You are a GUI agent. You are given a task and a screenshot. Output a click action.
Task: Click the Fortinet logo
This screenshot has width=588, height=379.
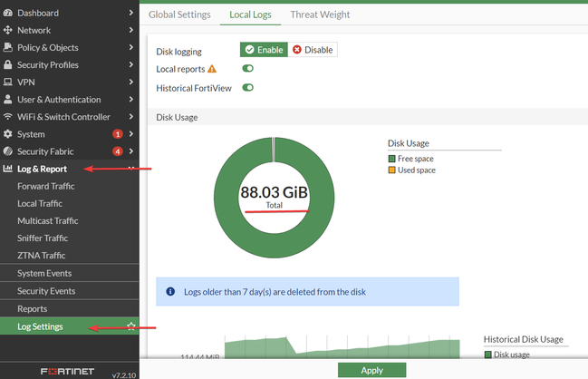(68, 372)
